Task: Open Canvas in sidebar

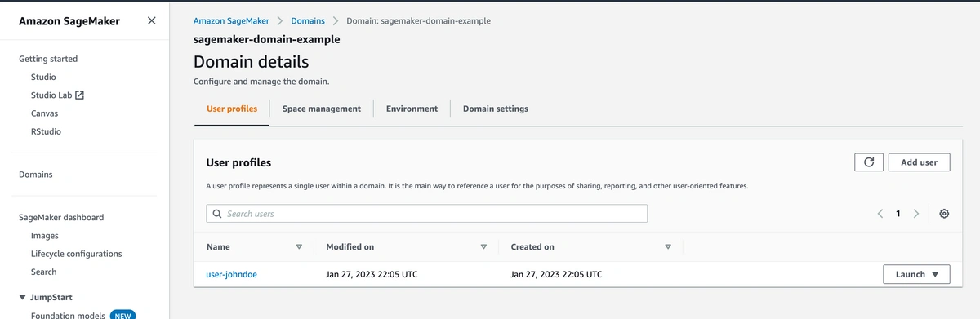Action: coord(44,113)
